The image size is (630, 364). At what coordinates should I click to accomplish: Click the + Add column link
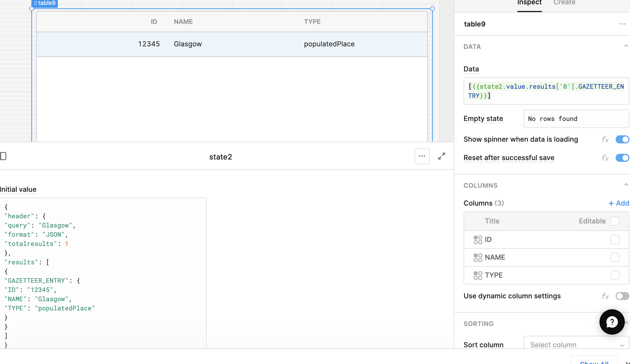click(x=618, y=203)
